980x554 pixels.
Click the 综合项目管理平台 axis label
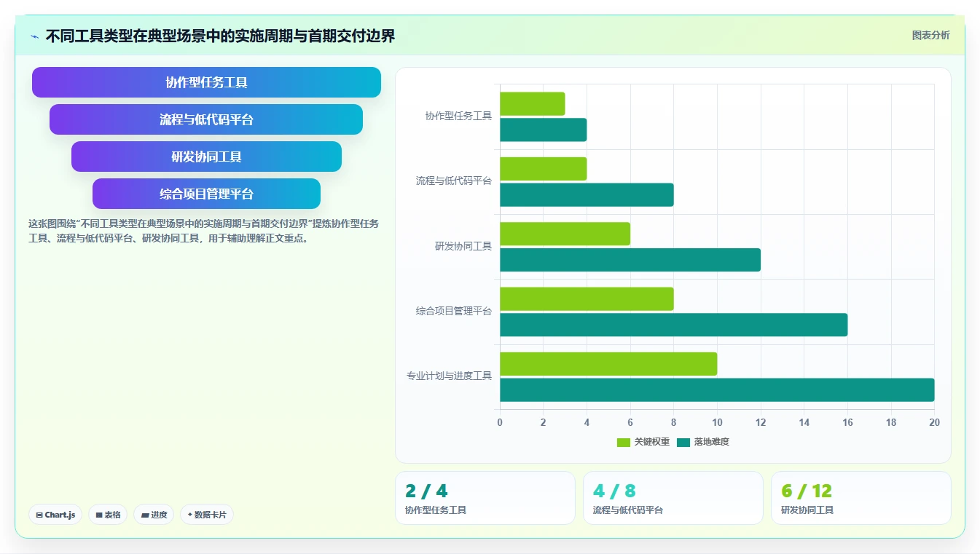454,312
